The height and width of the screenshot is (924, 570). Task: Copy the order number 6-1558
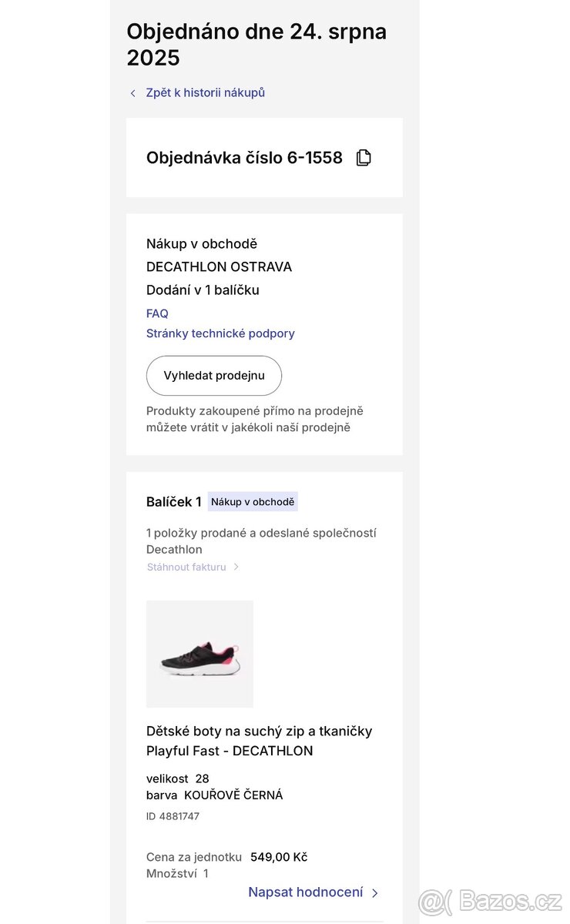(x=364, y=158)
